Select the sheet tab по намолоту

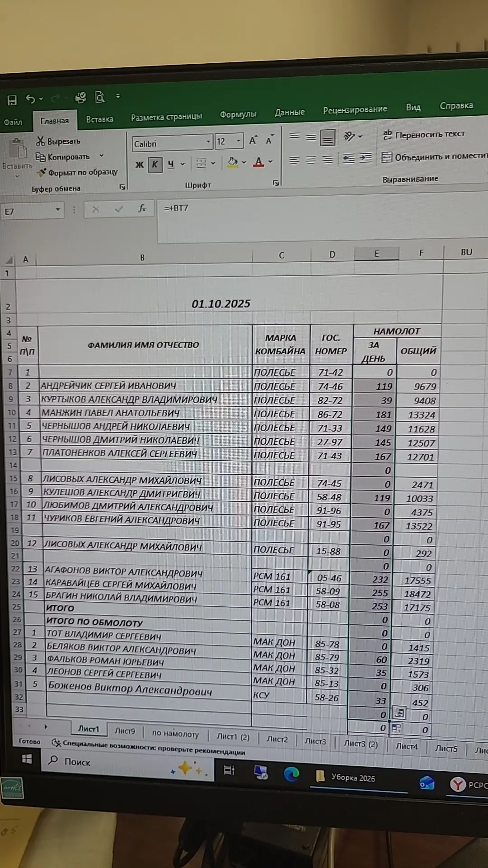coord(175,733)
